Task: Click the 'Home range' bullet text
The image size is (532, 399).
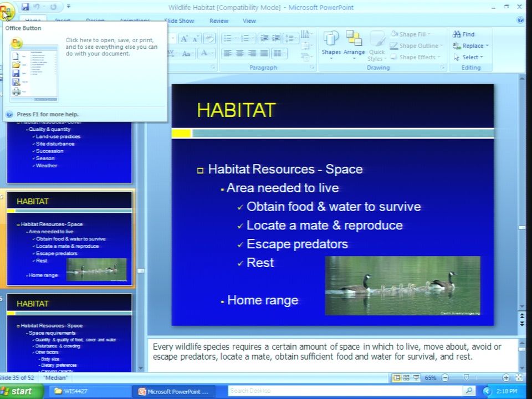Action: [x=263, y=300]
